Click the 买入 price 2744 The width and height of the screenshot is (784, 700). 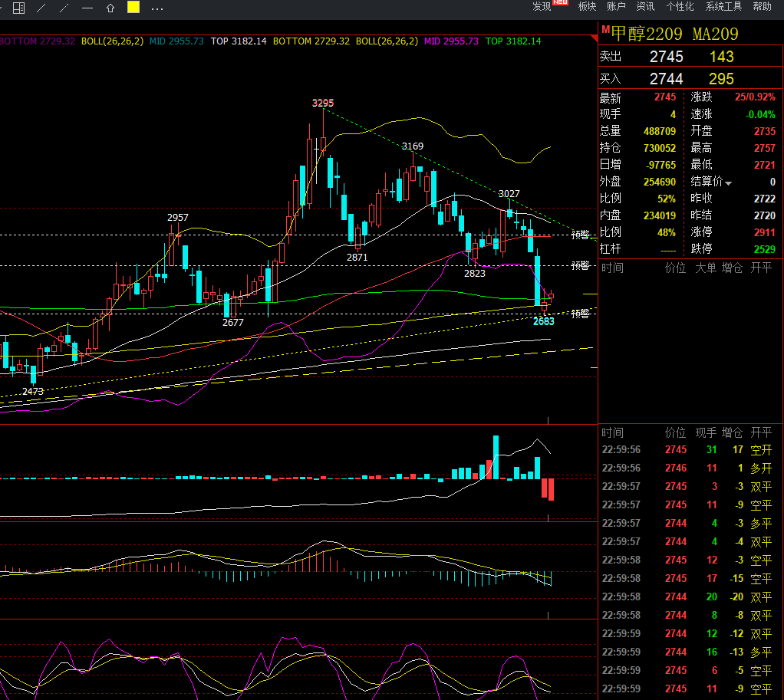point(666,78)
